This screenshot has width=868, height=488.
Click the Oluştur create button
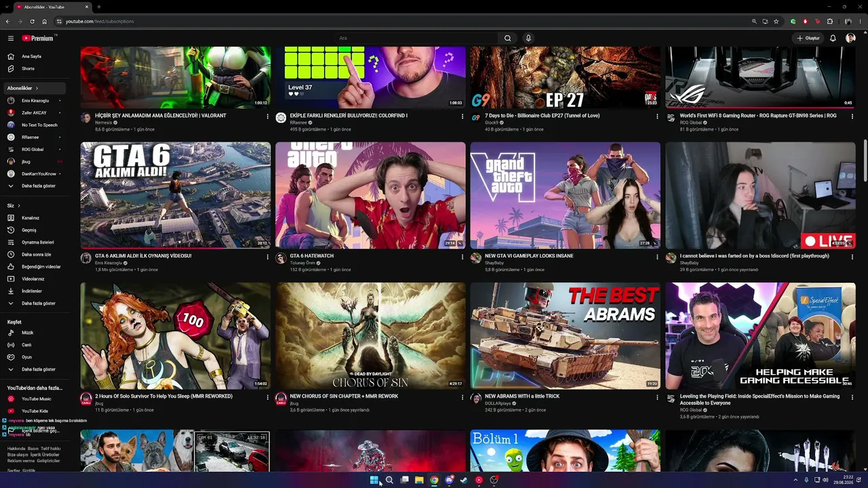(808, 38)
